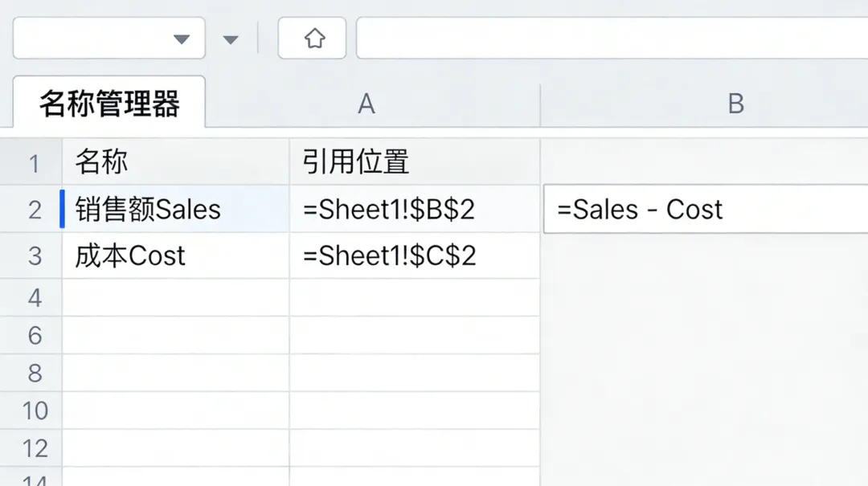Select row 12 header
Screen dimensions: 868x486
pos(34,448)
